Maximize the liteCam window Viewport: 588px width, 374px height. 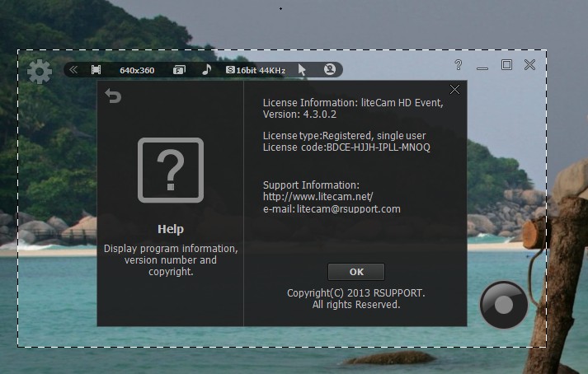click(x=506, y=65)
